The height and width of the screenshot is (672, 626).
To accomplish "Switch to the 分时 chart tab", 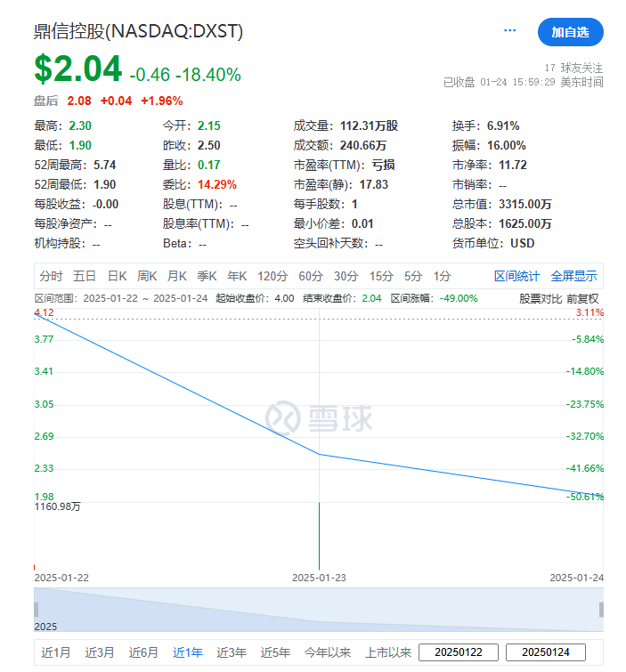I will tap(51, 276).
